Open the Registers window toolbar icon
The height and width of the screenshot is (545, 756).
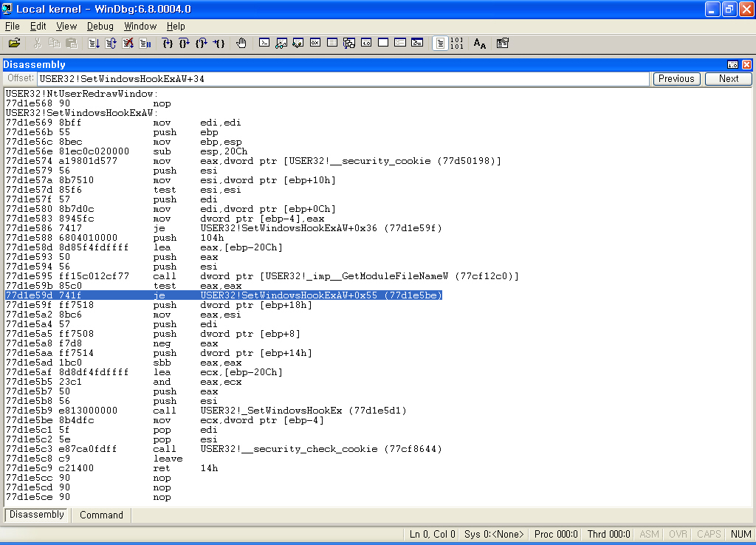click(315, 44)
